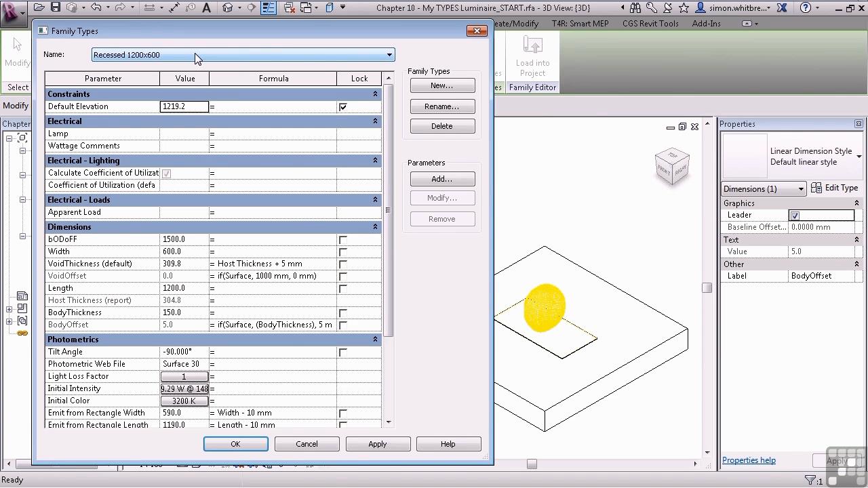
Task: Click the Redo arrow icon
Action: coord(121,7)
